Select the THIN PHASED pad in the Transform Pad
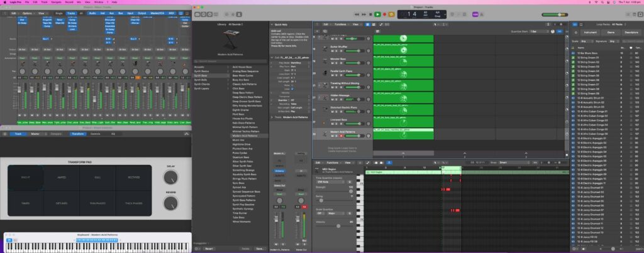The width and height of the screenshot is (644, 253). 97,203
